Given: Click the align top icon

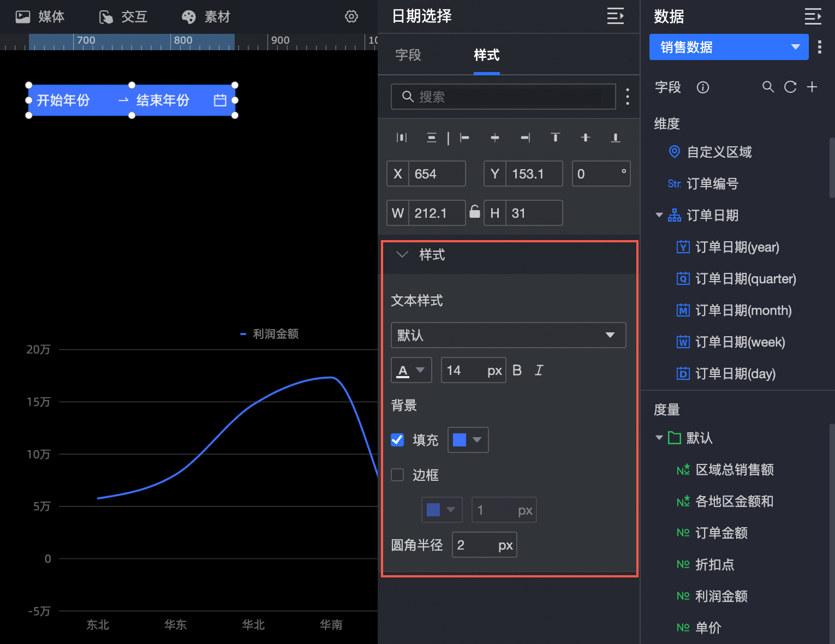Looking at the screenshot, I should (556, 138).
